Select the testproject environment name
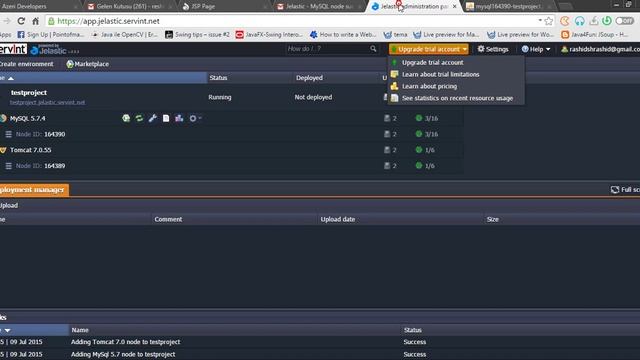Screen dimensions: 640x360 [29, 93]
